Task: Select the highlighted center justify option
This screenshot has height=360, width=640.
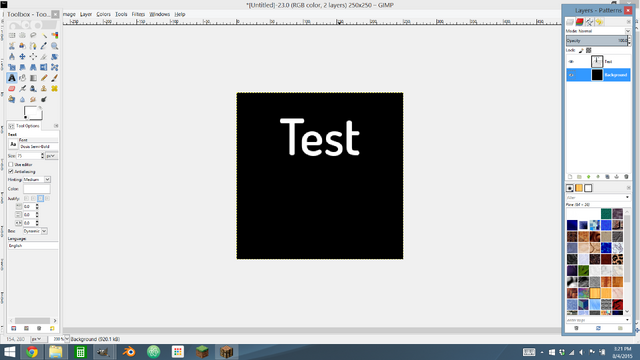Action: click(40, 198)
